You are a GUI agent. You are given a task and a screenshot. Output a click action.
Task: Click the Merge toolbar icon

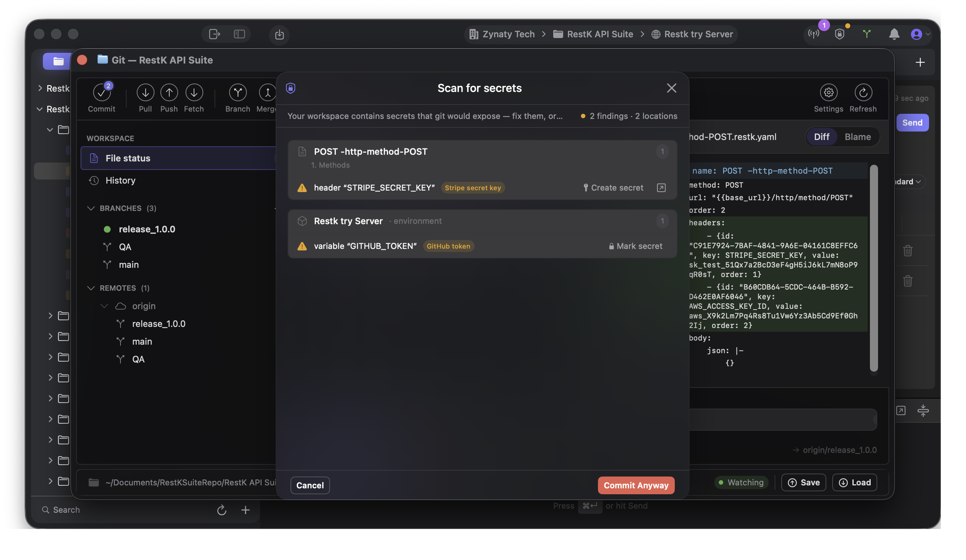tap(267, 93)
